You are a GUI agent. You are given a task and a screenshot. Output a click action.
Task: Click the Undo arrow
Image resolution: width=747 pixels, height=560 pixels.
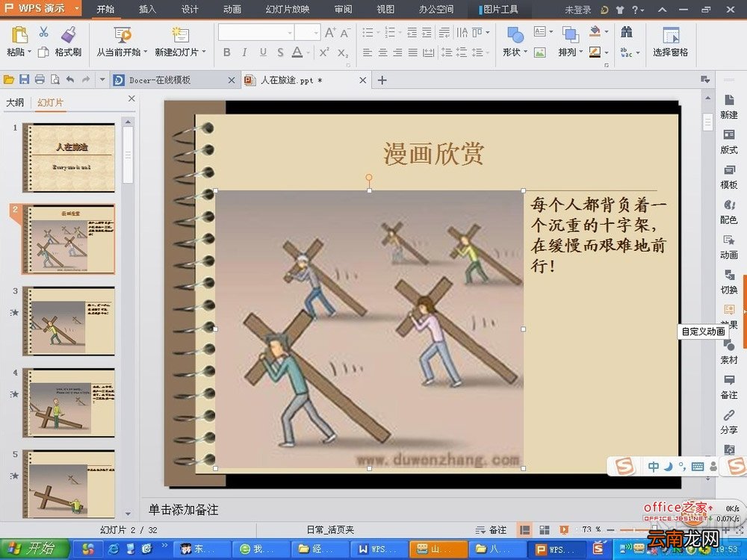pyautogui.click(x=70, y=80)
